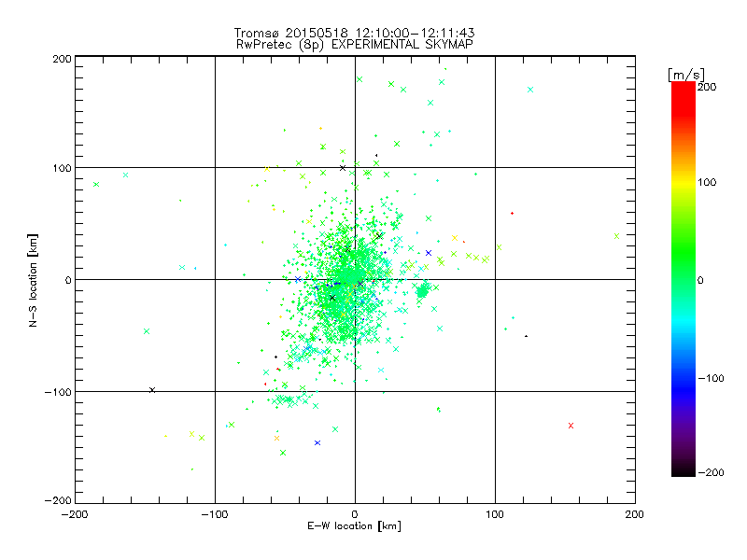Click the "N-S location [km]" axis label
Screen dimensions: 747x560
(33, 280)
